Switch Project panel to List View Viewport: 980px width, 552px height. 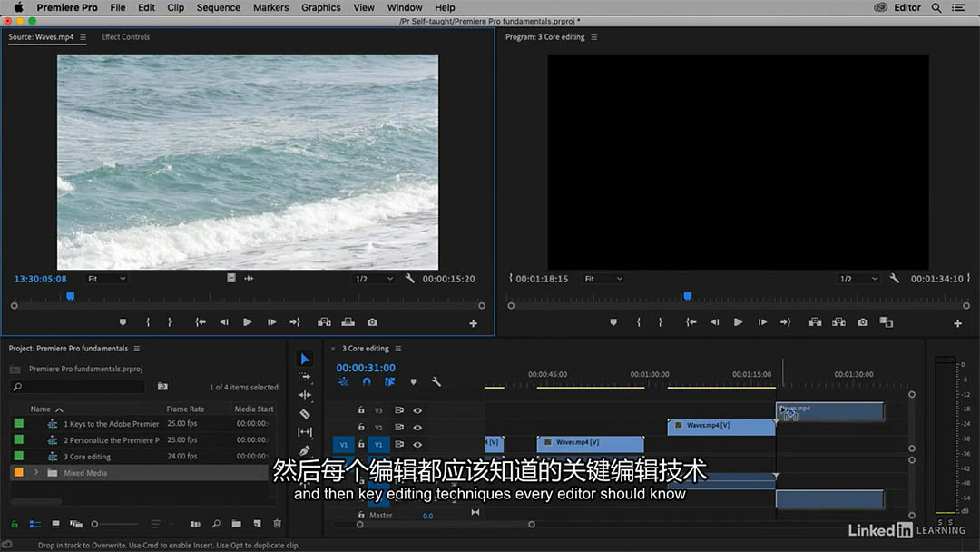[x=35, y=524]
